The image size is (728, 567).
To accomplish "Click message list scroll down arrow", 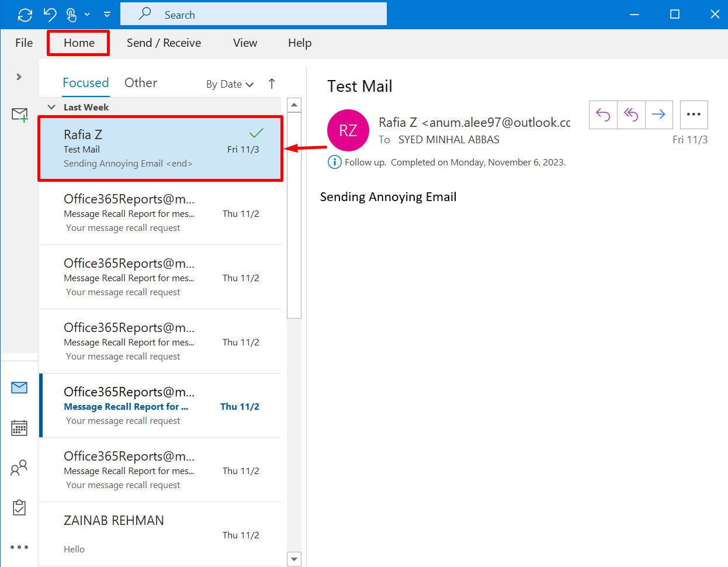I will pos(294,559).
